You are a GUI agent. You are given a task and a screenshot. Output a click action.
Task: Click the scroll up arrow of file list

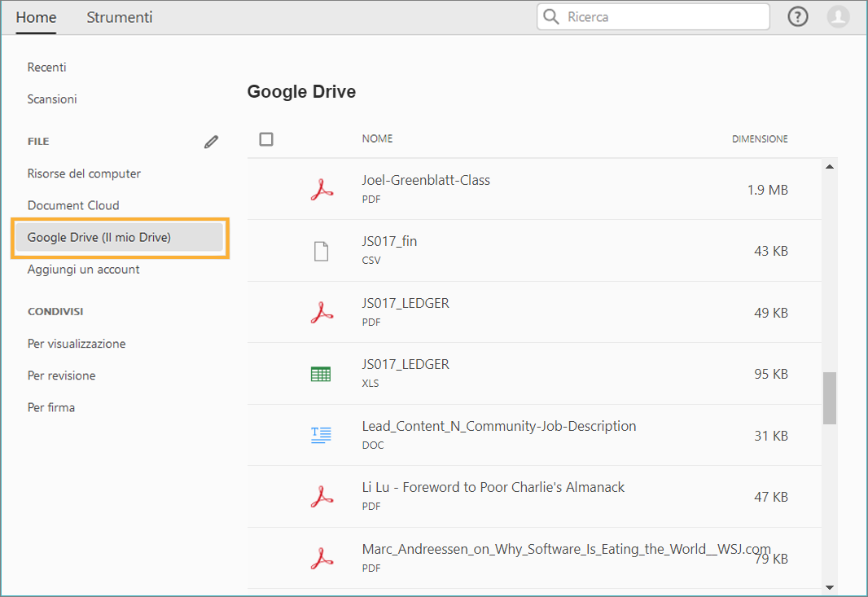click(830, 167)
